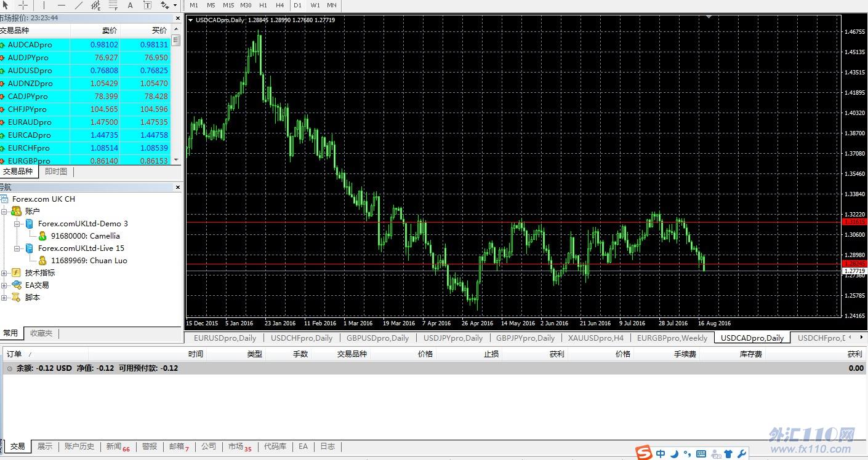Switch chart to H4 timeframe
868x460 pixels.
pyautogui.click(x=280, y=5)
